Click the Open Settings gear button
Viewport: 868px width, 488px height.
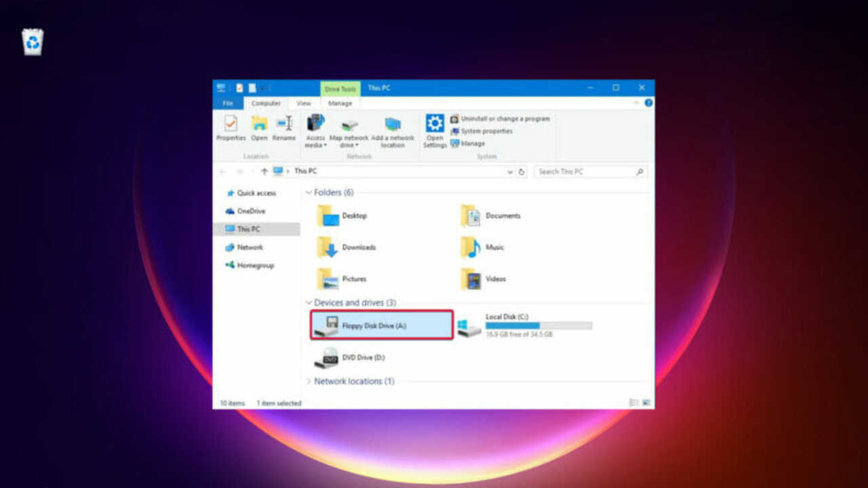(x=435, y=131)
